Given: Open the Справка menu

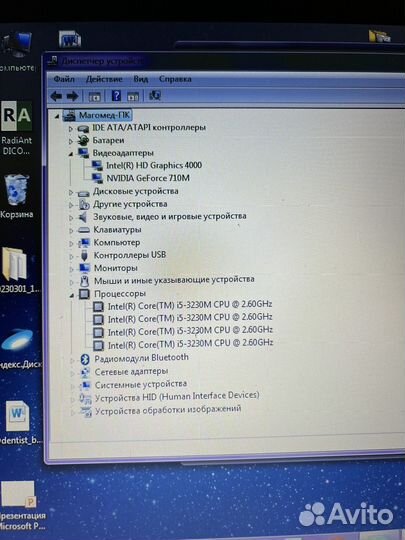Looking at the screenshot, I should [175, 79].
